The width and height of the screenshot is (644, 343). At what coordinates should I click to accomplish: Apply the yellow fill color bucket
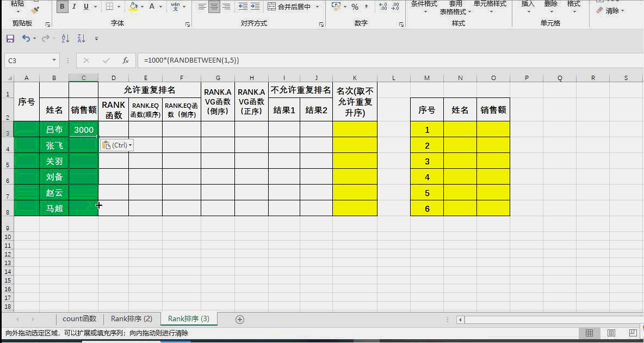point(133,6)
